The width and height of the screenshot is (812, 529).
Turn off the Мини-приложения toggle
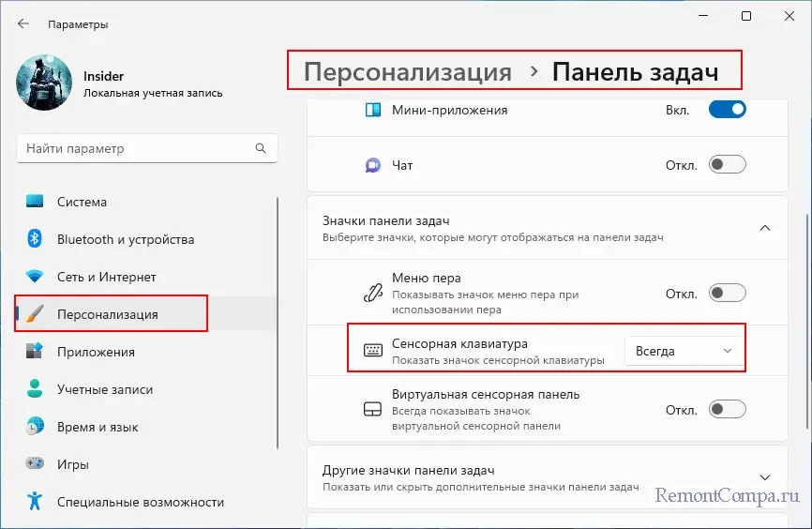(727, 110)
